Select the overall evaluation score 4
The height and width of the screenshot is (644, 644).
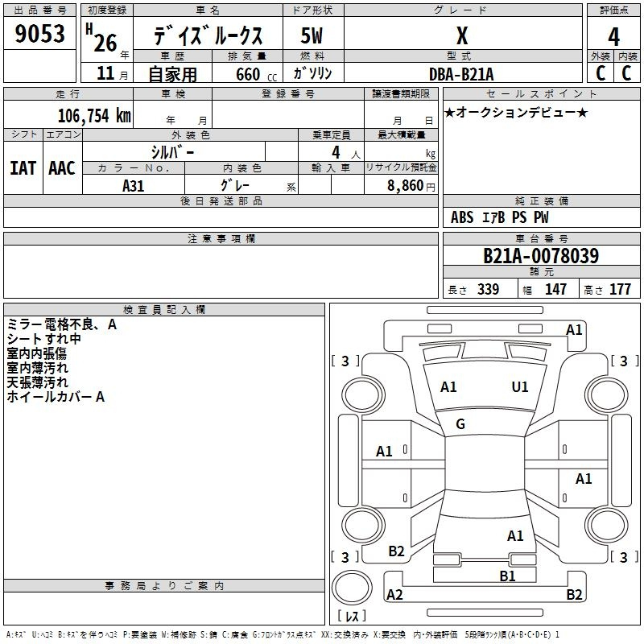614,35
